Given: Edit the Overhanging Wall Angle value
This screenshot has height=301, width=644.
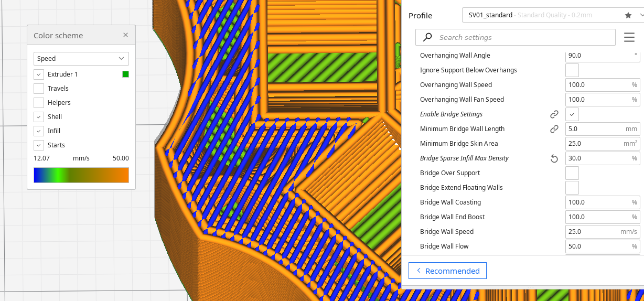Looking at the screenshot, I should (x=603, y=55).
